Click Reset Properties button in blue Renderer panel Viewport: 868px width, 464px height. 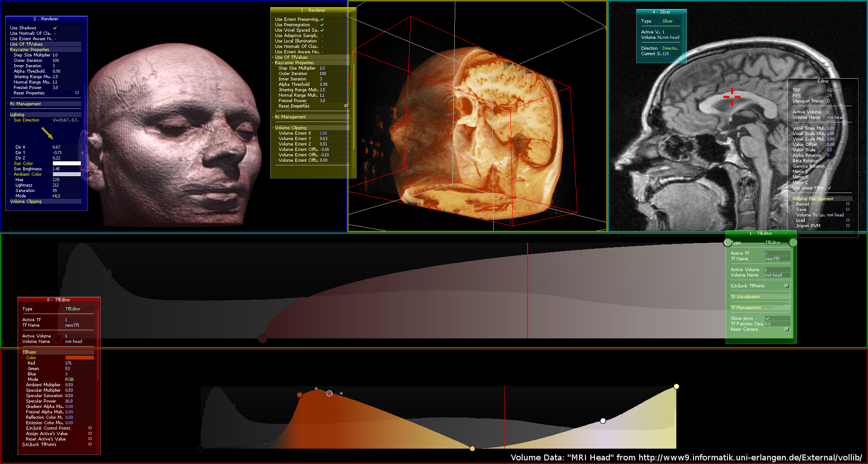tap(77, 93)
